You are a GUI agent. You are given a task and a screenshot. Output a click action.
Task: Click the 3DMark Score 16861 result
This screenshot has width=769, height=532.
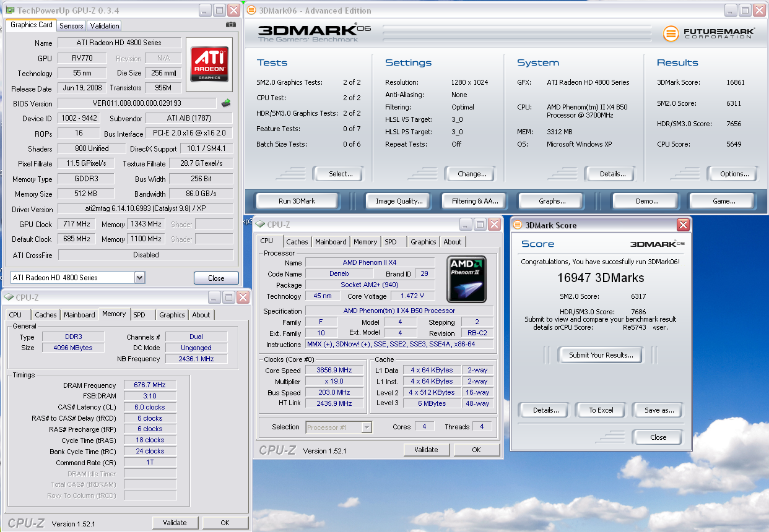736,82
